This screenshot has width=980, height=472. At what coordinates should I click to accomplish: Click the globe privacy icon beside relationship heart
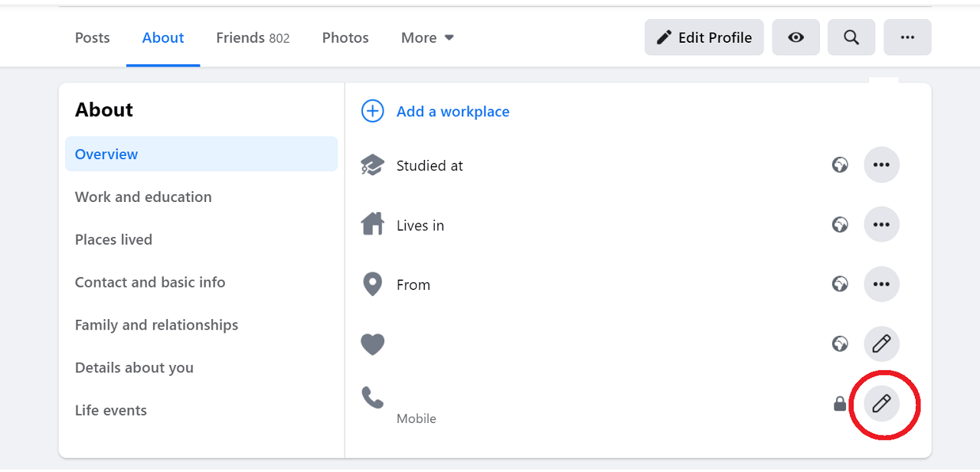click(840, 343)
